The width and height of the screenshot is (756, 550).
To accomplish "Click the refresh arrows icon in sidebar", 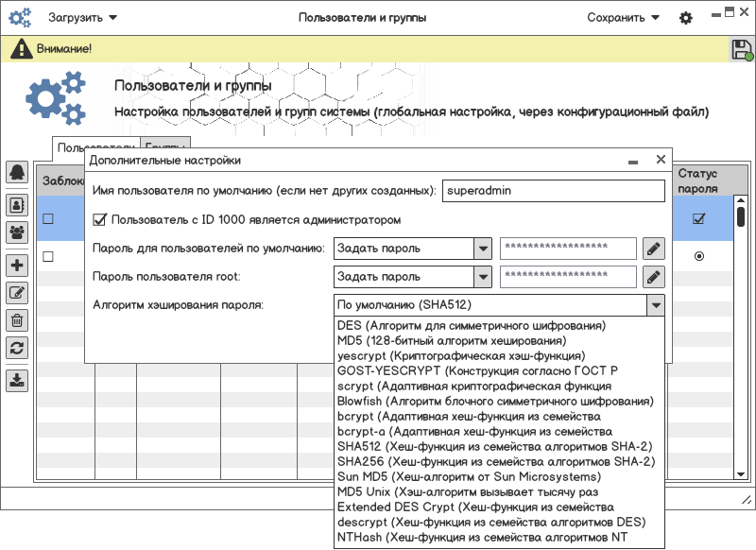I will [x=17, y=348].
